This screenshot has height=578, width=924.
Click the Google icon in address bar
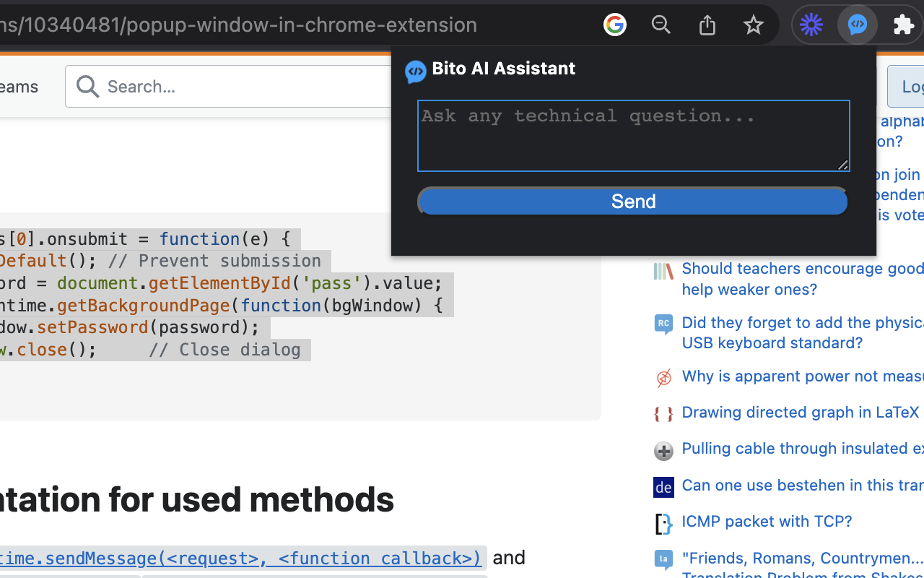[x=615, y=25]
